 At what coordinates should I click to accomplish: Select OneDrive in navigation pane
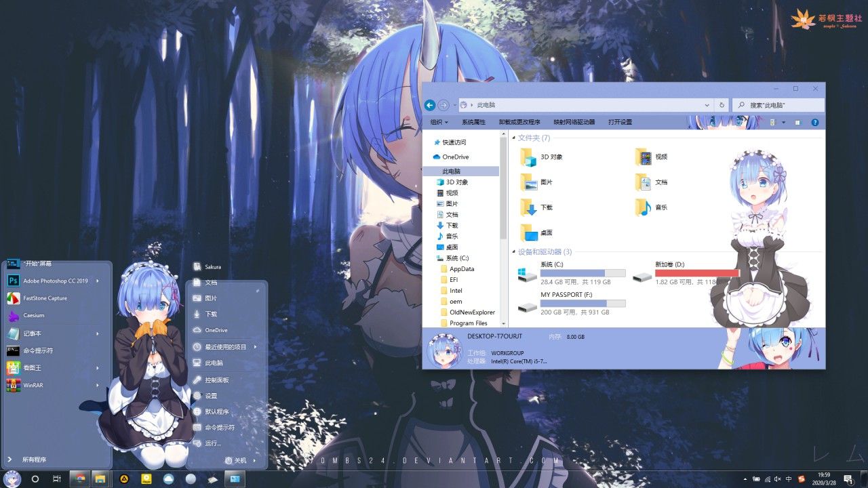pos(455,157)
